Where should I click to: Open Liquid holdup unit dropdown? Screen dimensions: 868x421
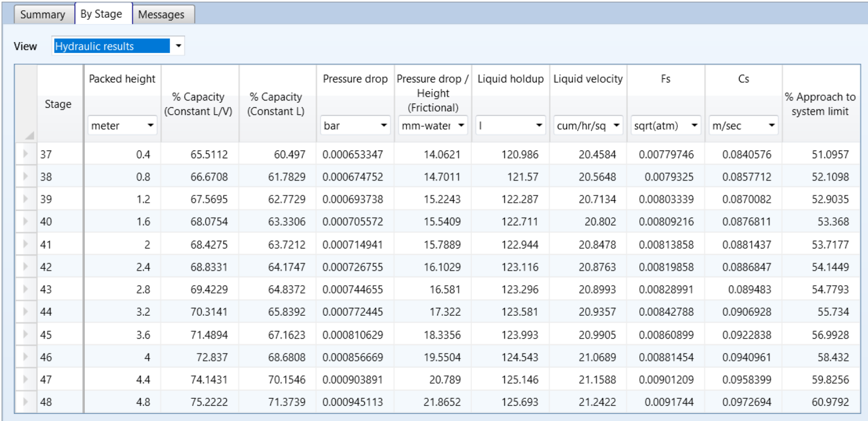pyautogui.click(x=510, y=126)
